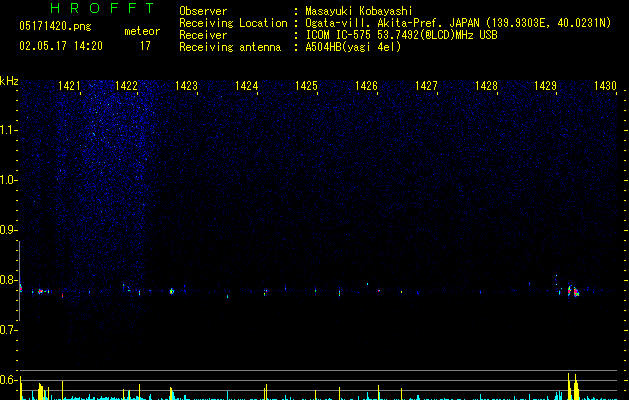Click the ICOM IC-575 53.7492 MHz text
629x400 pixels.
pos(401,35)
